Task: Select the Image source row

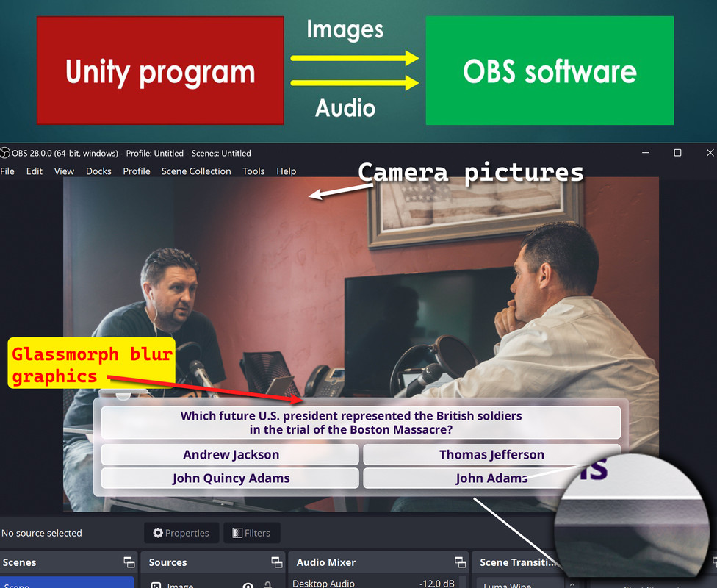Action: [x=213, y=585]
